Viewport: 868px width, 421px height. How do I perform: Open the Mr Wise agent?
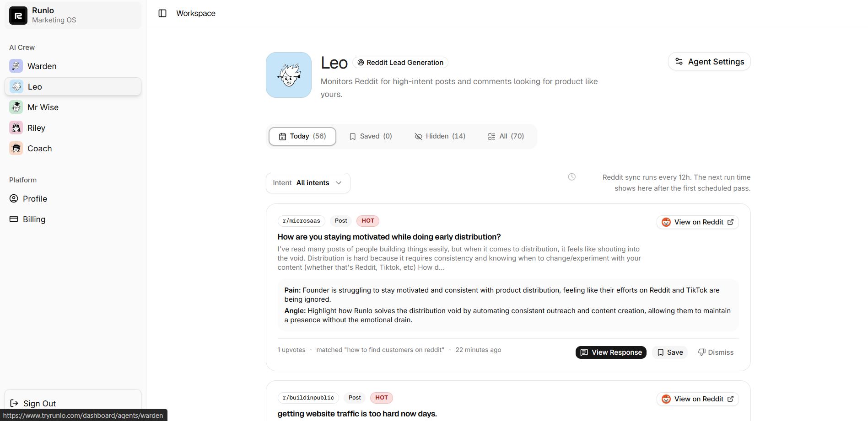tap(43, 107)
